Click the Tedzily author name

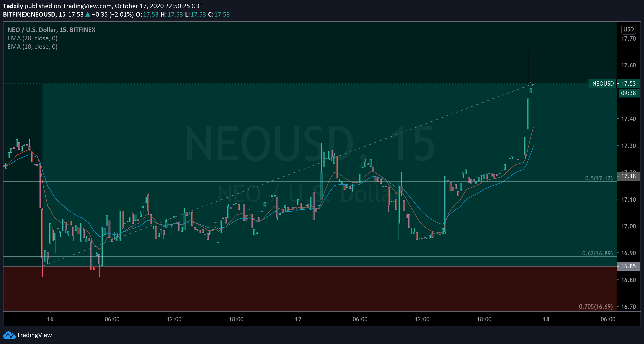(13, 6)
